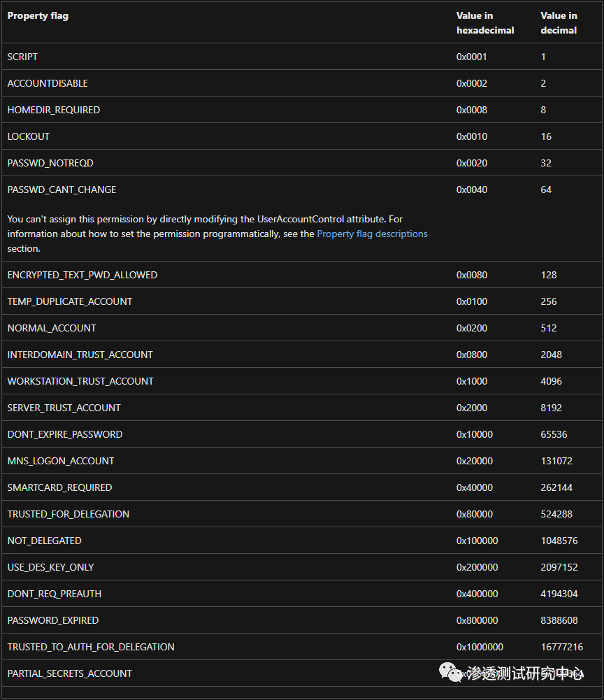604x700 pixels.
Task: Click the SMARTCARD_REQUIRED flag text
Action: (x=59, y=487)
